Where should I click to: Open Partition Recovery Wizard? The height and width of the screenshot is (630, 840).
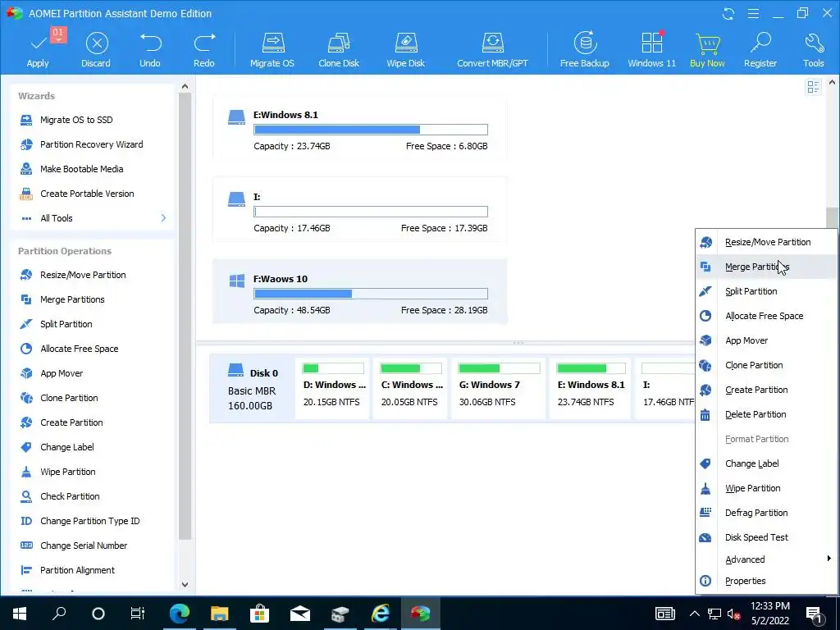[x=93, y=144]
